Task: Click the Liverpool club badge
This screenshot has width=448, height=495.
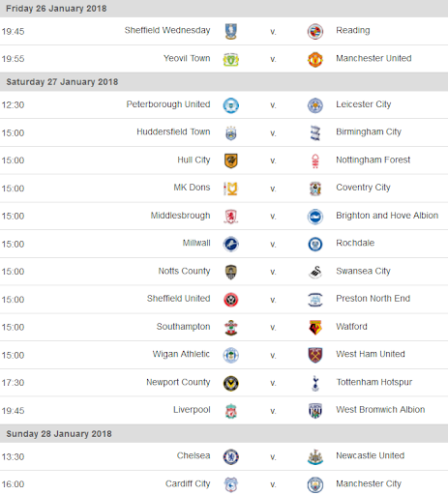Action: coord(230,411)
